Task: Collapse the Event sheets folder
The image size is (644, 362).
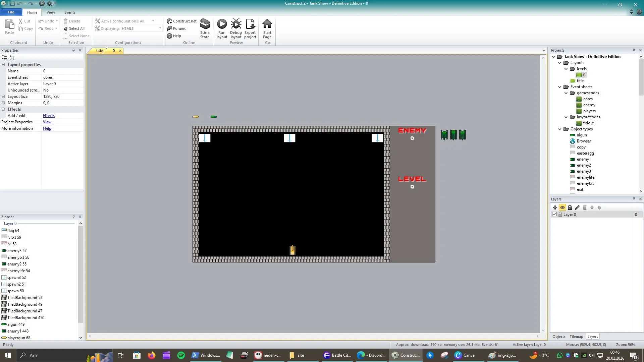Action: pos(560,87)
